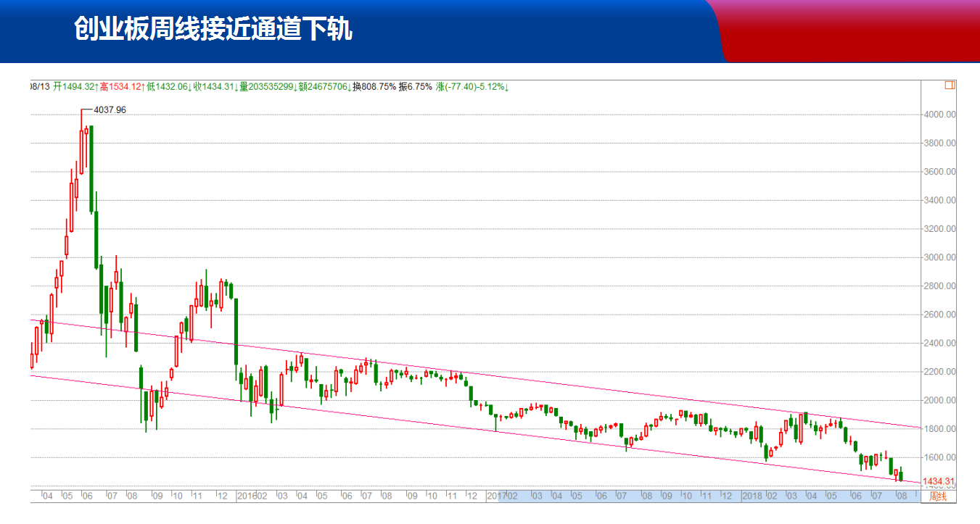
Task: Click the 1434.31 current price label
Action: 939,481
